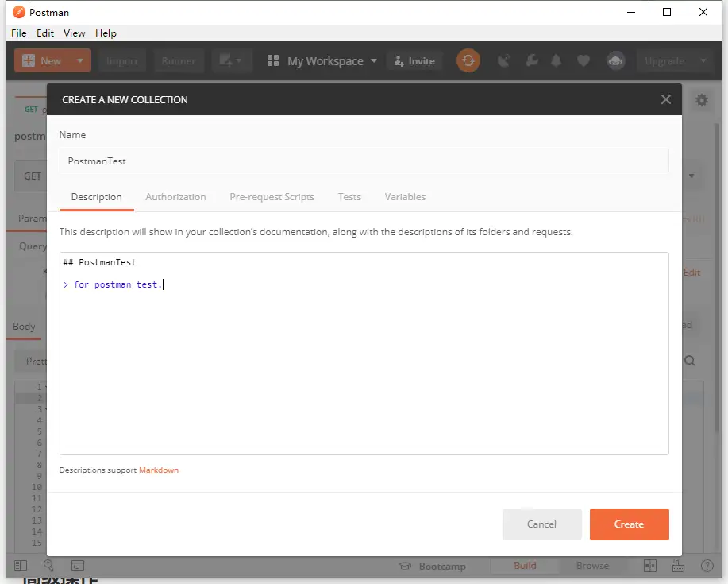Open the notifications bell icon
The width and height of the screenshot is (728, 584).
tap(557, 60)
